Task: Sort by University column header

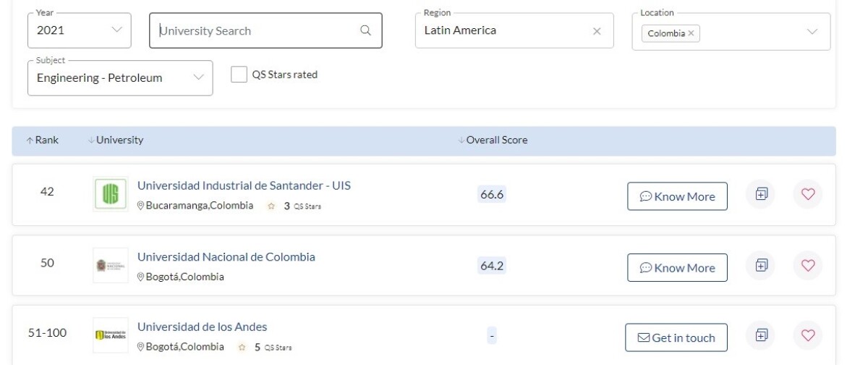Action: click(x=115, y=140)
